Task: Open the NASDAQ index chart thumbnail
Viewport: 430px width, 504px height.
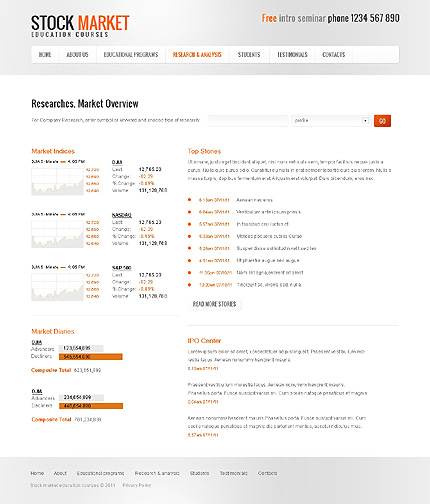Action: tap(57, 234)
